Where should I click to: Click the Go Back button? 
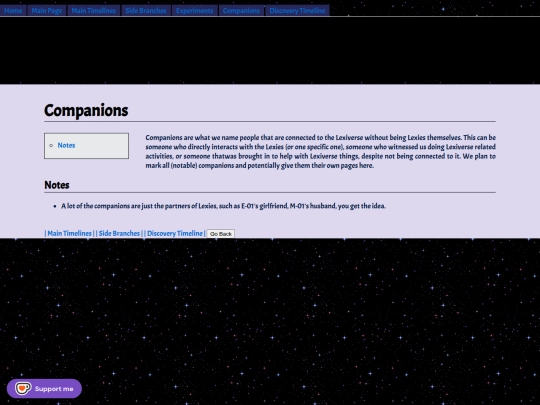coord(221,234)
